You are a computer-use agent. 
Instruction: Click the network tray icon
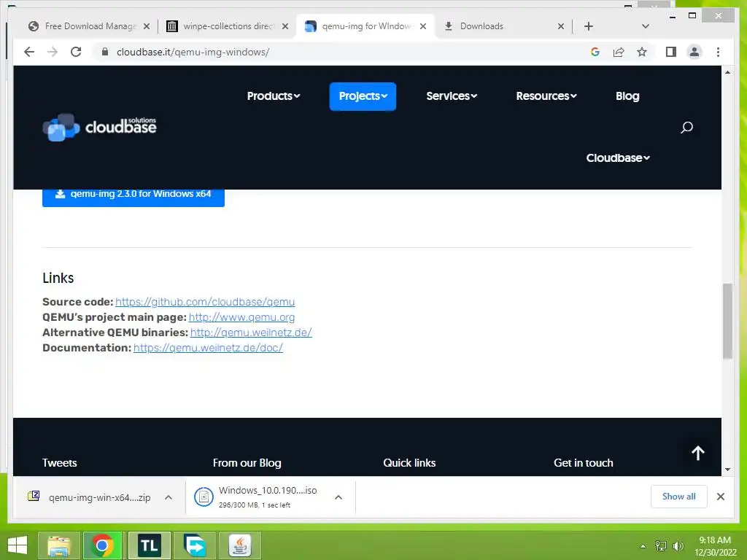click(660, 546)
